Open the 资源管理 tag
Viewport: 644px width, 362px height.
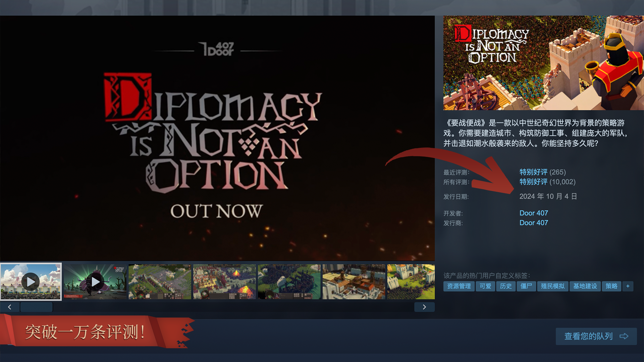point(459,286)
